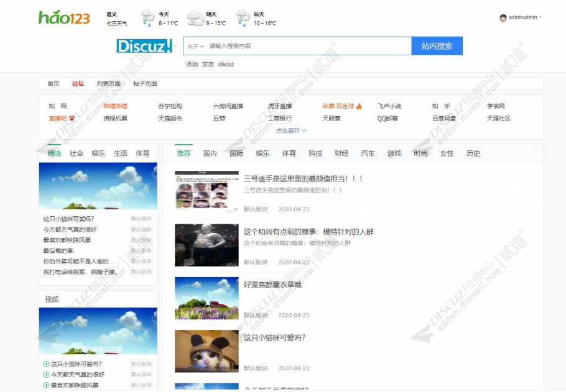This screenshot has height=392, width=566.
Task: Open the 帖子 search type dropdown
Action: point(196,46)
